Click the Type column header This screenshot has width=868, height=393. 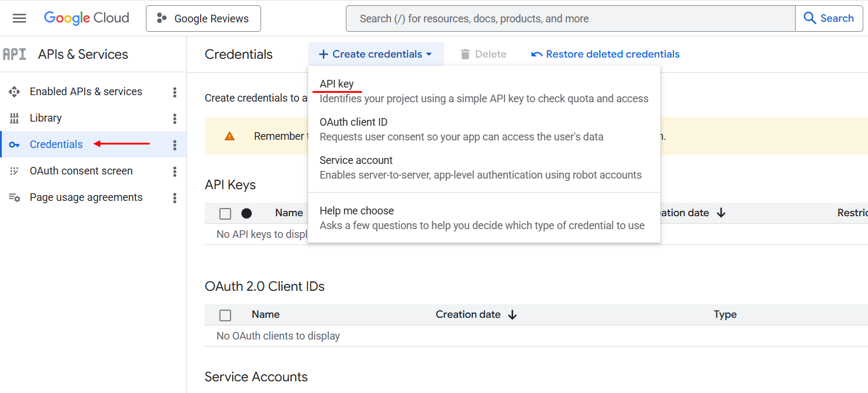[x=725, y=315]
